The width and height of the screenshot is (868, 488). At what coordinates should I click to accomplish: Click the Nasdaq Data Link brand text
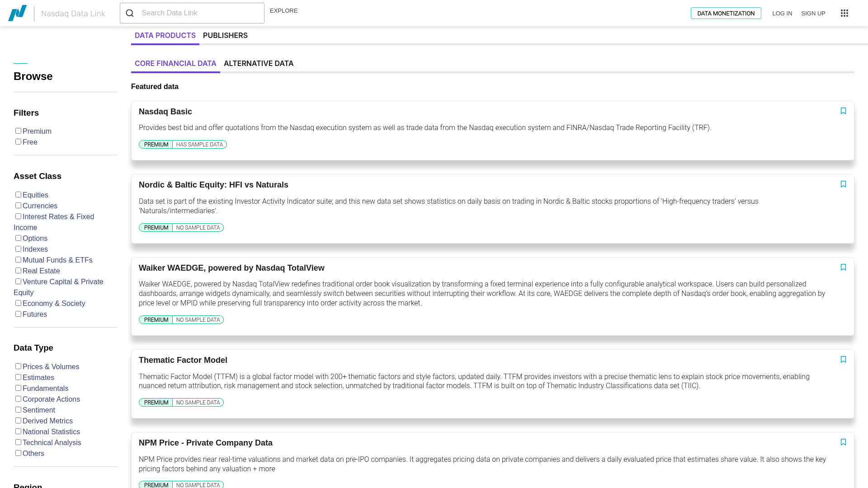tap(73, 14)
